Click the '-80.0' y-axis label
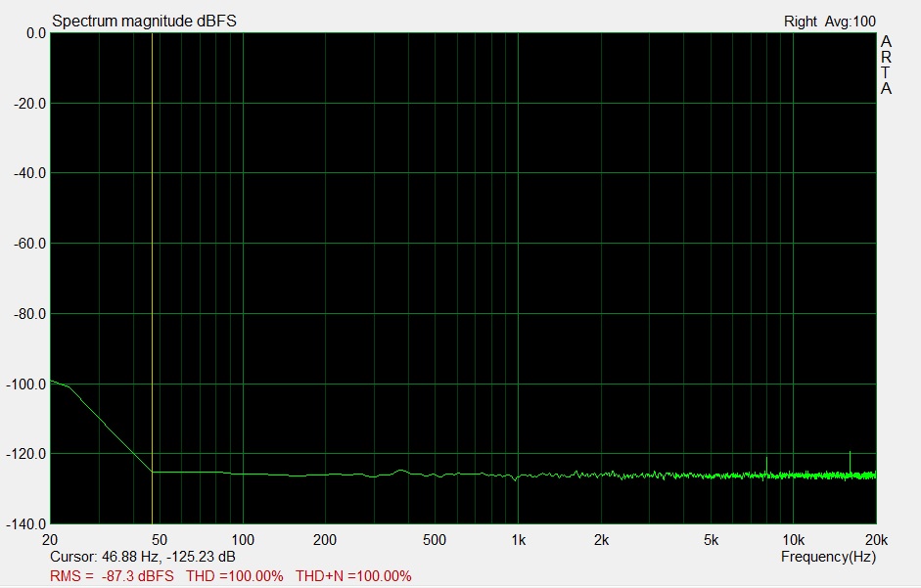The width and height of the screenshot is (921, 588). [x=30, y=314]
